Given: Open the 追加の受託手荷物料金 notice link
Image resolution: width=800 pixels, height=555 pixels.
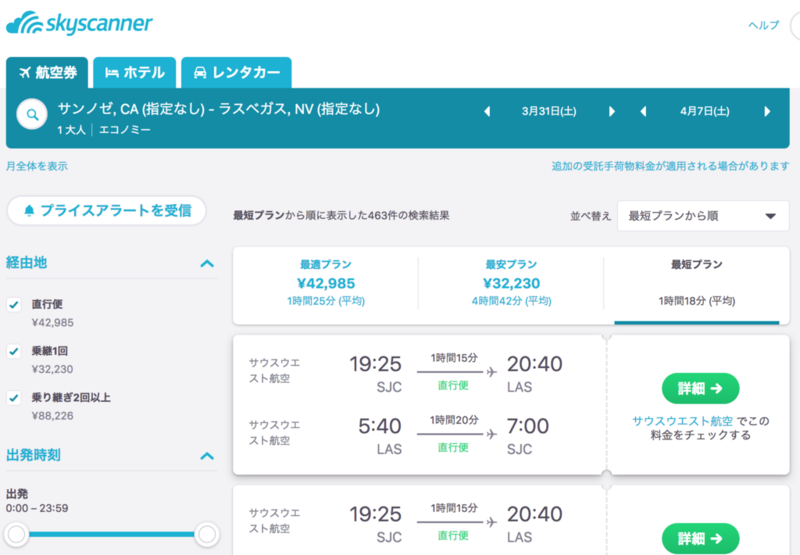Looking at the screenshot, I should [x=670, y=166].
